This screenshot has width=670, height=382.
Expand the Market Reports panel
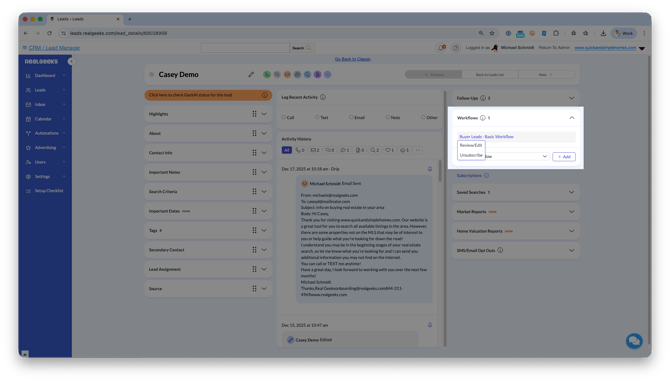coord(516,212)
